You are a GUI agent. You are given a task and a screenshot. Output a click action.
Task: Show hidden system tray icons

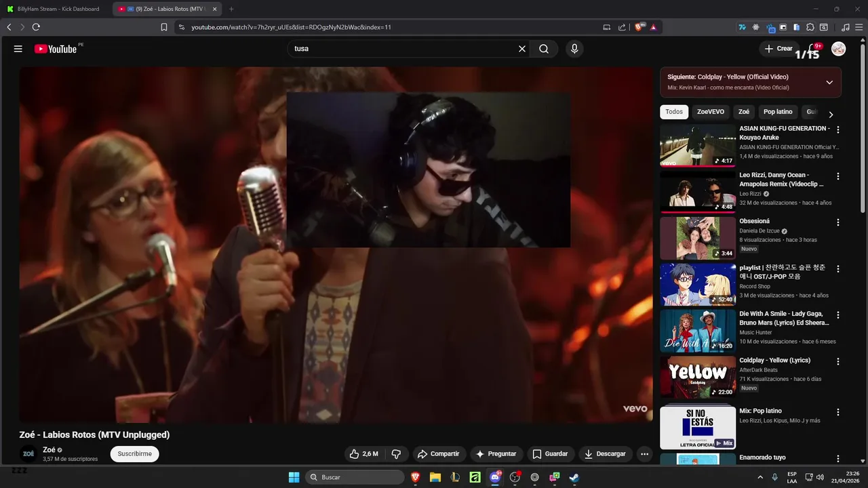pyautogui.click(x=760, y=477)
